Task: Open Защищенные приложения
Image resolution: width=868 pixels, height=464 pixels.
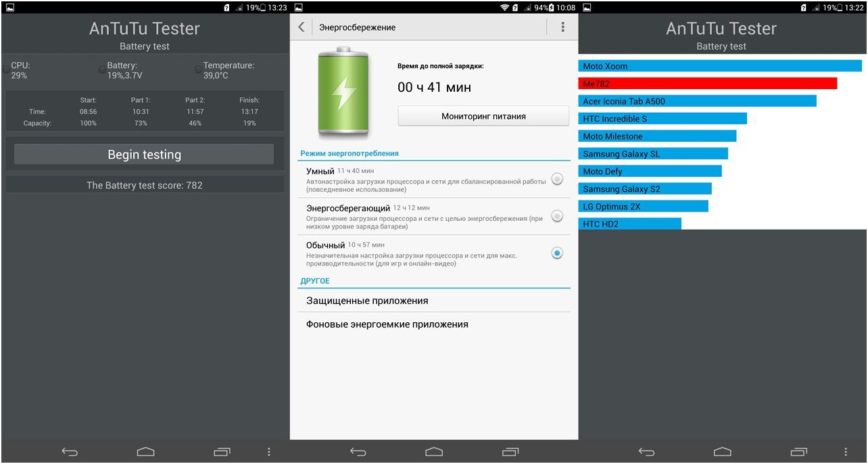Action: (369, 300)
